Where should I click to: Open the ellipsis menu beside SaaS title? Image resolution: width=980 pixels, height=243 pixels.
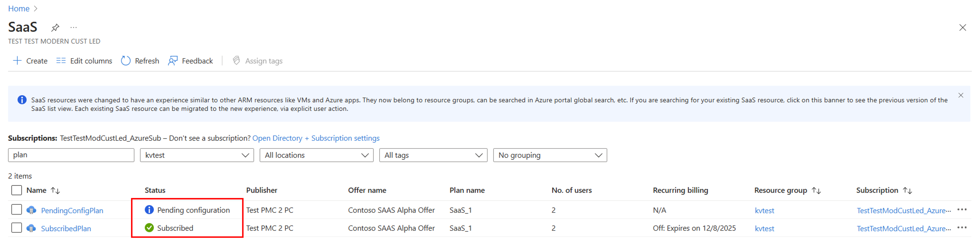tap(73, 27)
